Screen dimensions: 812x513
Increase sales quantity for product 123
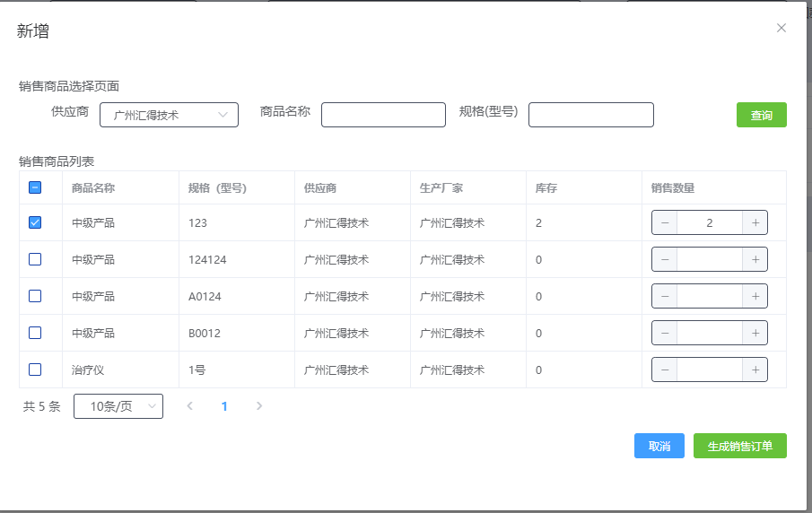[755, 222]
